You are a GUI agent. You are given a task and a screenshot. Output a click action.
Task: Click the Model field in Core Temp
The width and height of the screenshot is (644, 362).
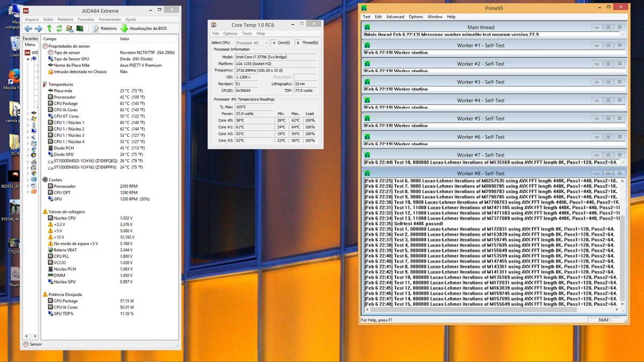(x=276, y=56)
